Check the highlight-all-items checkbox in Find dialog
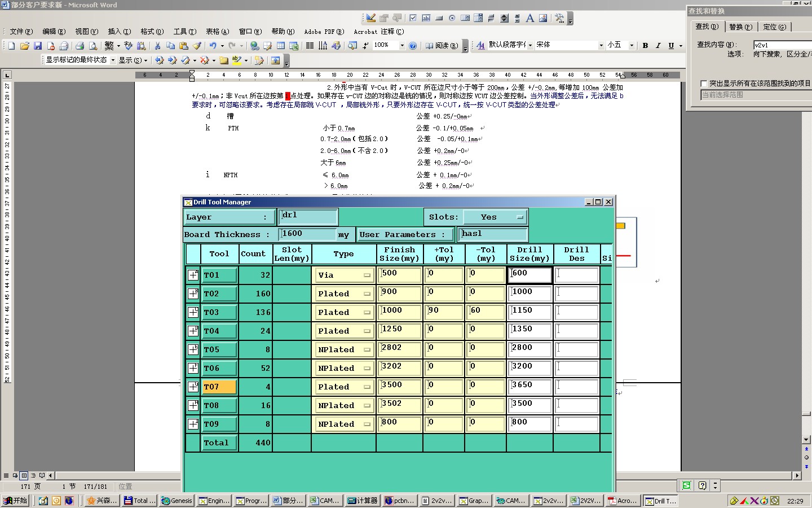 pyautogui.click(x=704, y=84)
